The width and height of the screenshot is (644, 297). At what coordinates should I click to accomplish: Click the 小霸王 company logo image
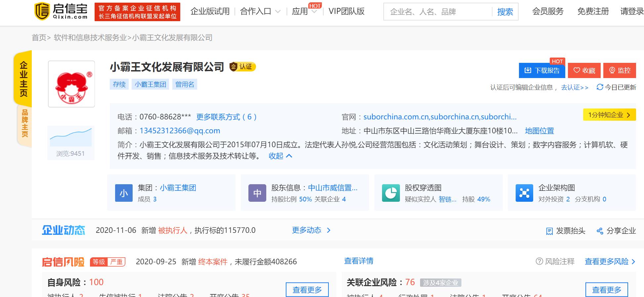click(x=71, y=84)
